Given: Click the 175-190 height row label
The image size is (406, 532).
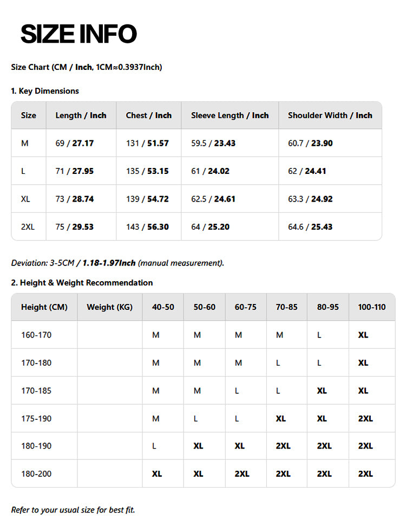Looking at the screenshot, I should click(x=36, y=418).
